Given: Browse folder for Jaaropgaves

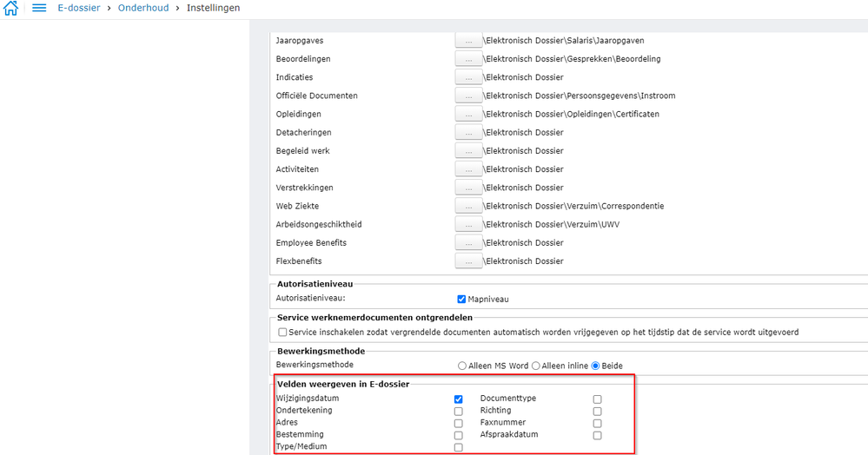Looking at the screenshot, I should click(468, 41).
